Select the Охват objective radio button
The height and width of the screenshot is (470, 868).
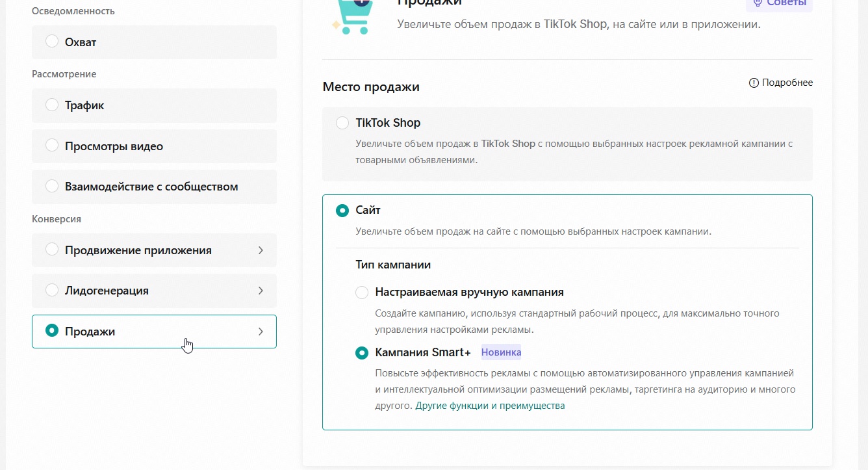[52, 42]
